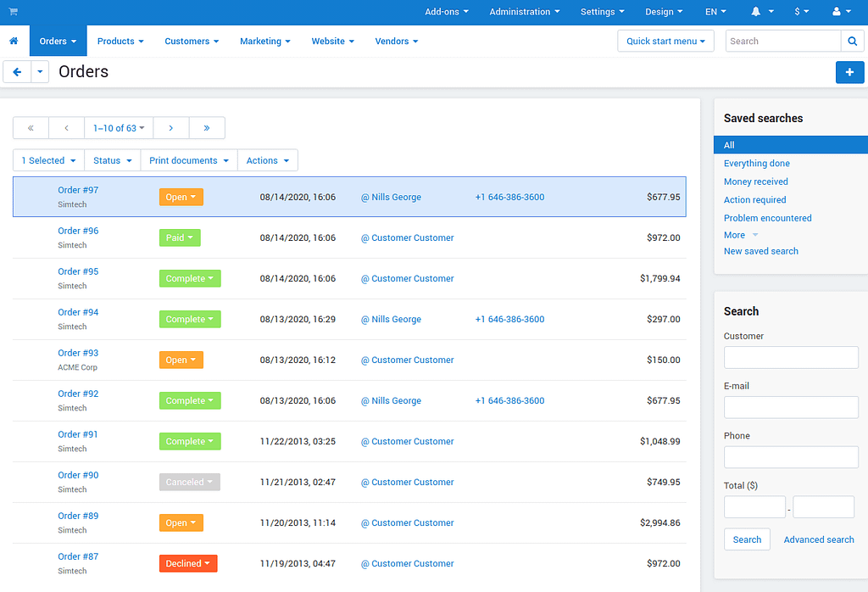Click the home icon in navigation
This screenshot has height=592, width=868.
(x=14, y=41)
